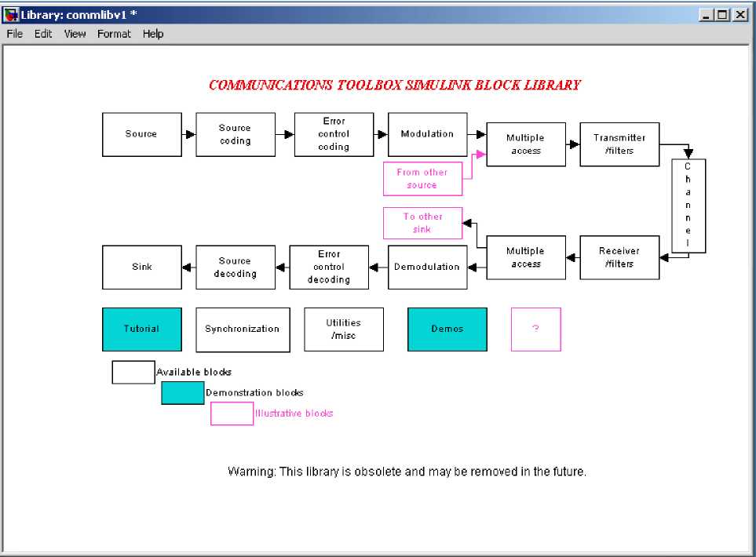756x557 pixels.
Task: Select the Receiver/filters block
Action: 619,257
